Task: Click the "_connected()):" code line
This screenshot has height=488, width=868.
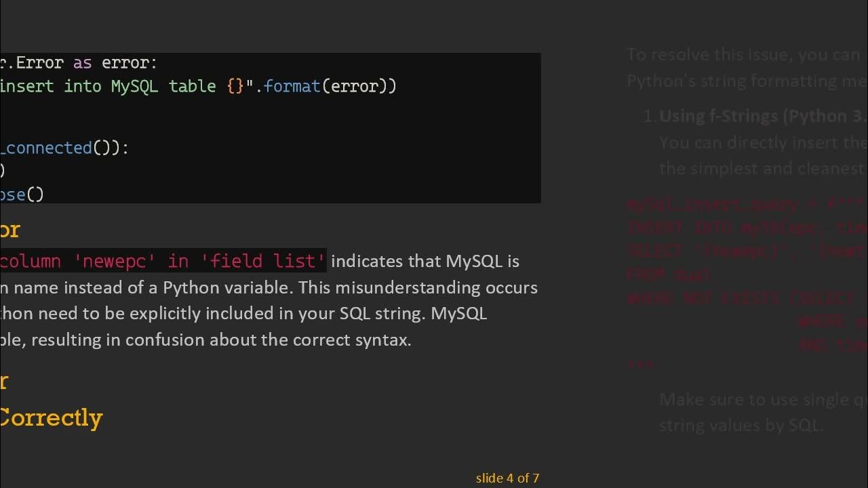Action: [65, 148]
